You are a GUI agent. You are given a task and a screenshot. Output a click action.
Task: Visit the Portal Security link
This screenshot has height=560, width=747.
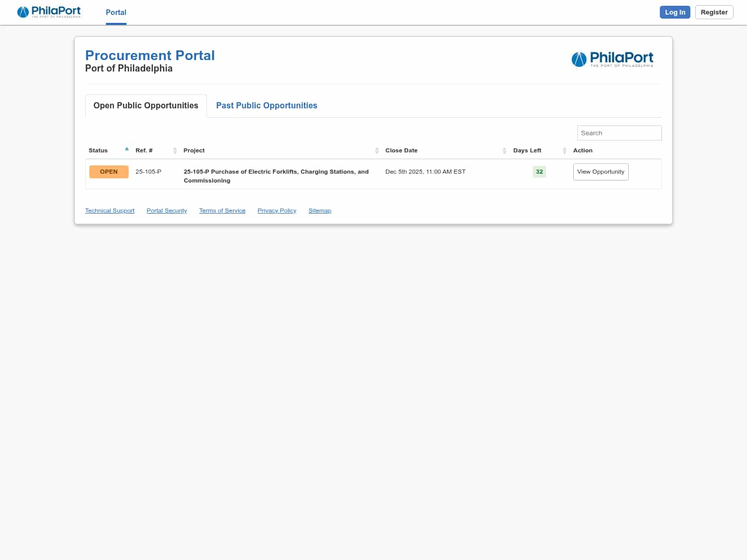167,211
